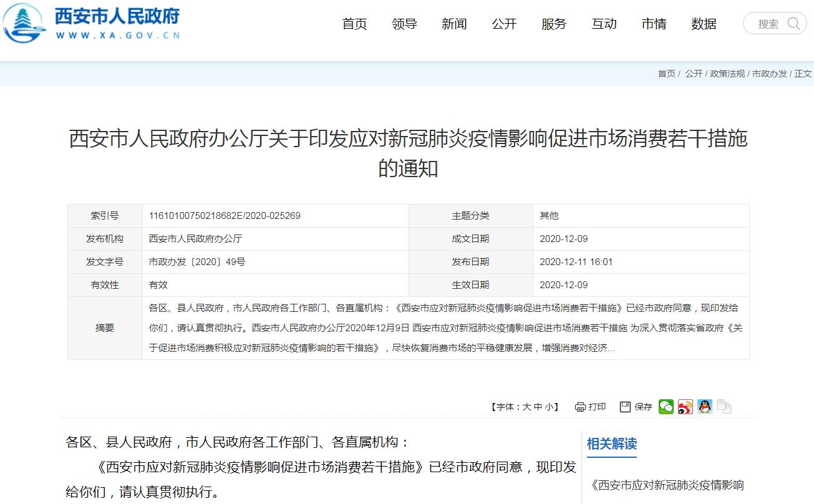The image size is (814, 504).
Task: Share the notice via Weibo icon
Action: coord(686,407)
